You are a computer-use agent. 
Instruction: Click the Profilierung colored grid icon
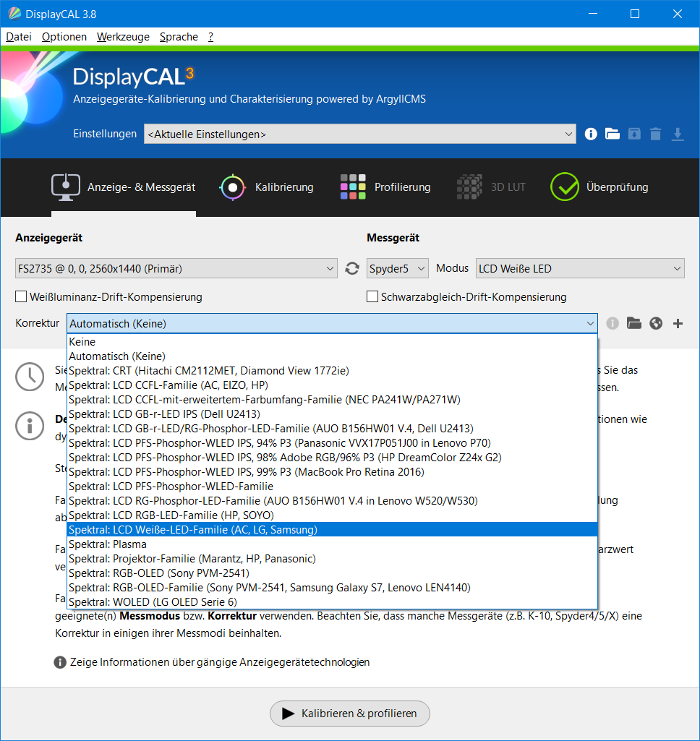tap(353, 187)
